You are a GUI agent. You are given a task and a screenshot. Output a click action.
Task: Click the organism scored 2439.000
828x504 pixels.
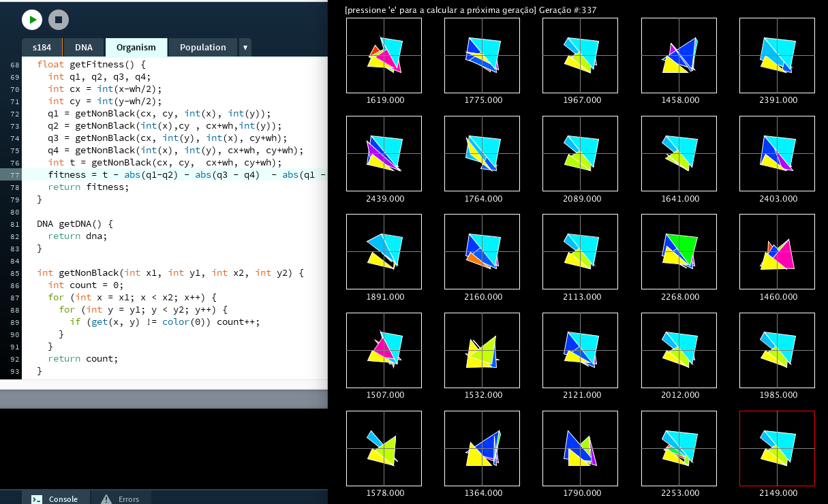click(384, 153)
